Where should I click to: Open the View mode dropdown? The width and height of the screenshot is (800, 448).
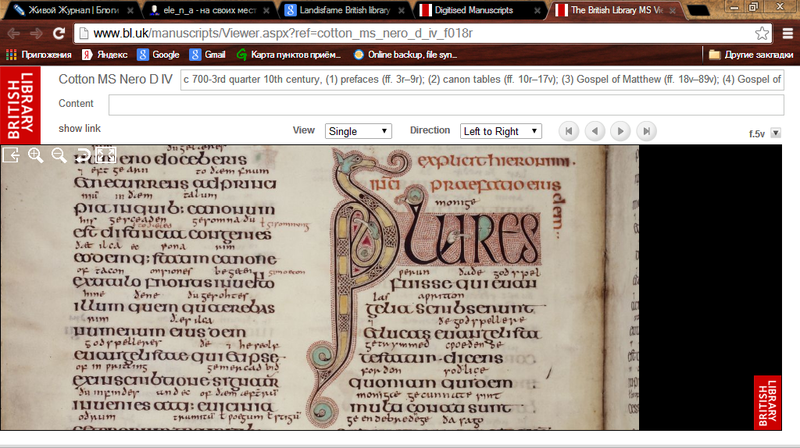click(x=358, y=131)
